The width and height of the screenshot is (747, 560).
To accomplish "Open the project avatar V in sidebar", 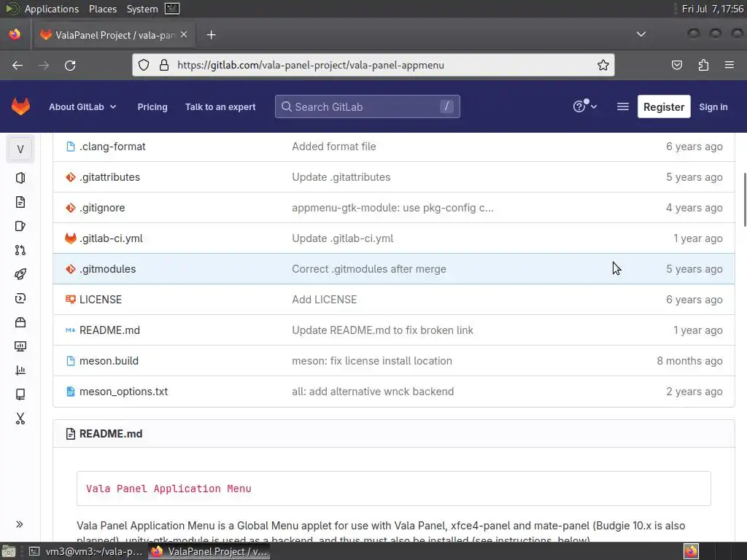I will coord(20,149).
